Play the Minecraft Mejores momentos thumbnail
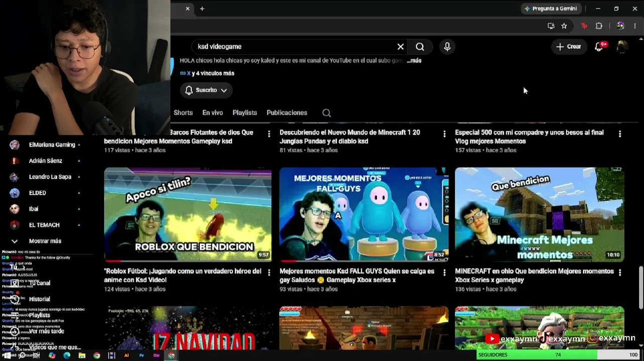Screen dimensions: 644x361 (540, 215)
